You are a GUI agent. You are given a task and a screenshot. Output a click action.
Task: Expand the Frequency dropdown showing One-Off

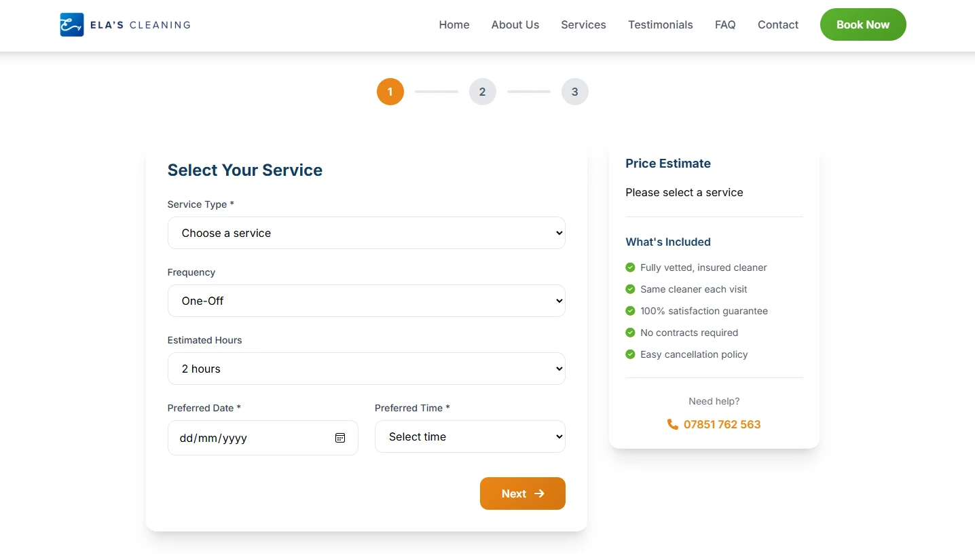366,301
